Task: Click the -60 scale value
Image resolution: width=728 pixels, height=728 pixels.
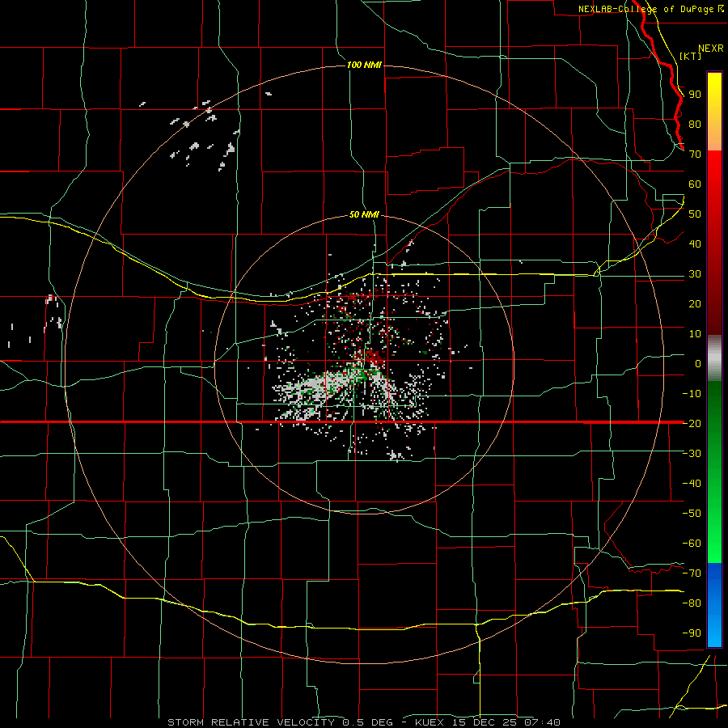Action: (692, 544)
